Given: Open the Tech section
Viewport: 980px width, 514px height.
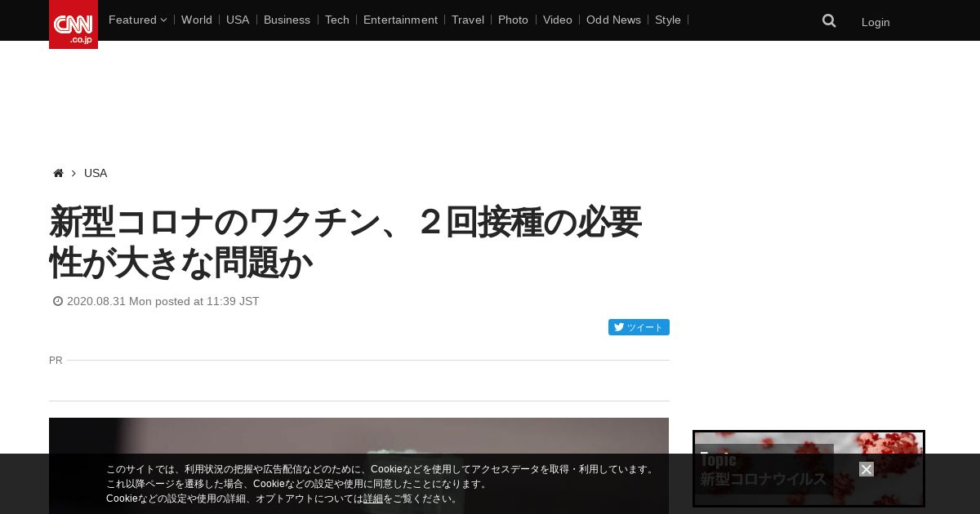Looking at the screenshot, I should (x=337, y=20).
